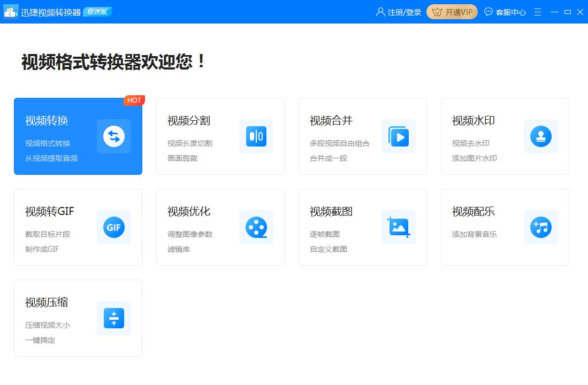Image resolution: width=588 pixels, height=385 pixels.
Task: Click the 视频截图 screenshot tool icon
Action: (398, 227)
